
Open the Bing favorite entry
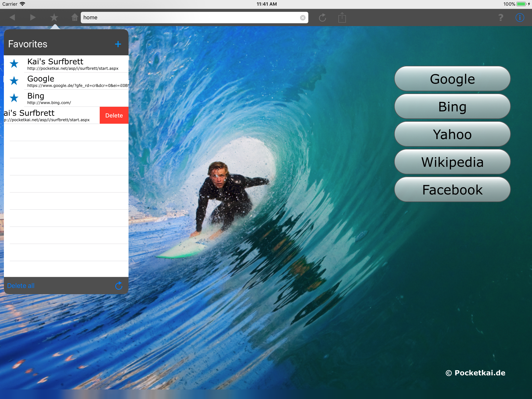pos(66,98)
